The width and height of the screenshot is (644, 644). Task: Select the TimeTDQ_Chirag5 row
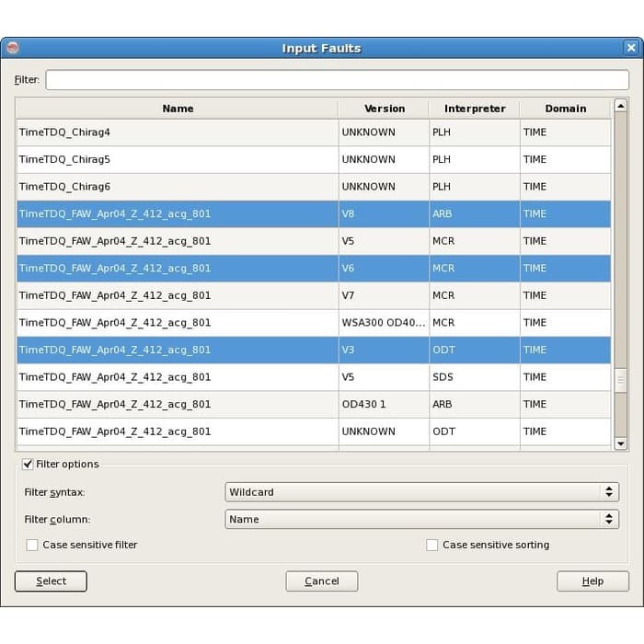click(314, 159)
